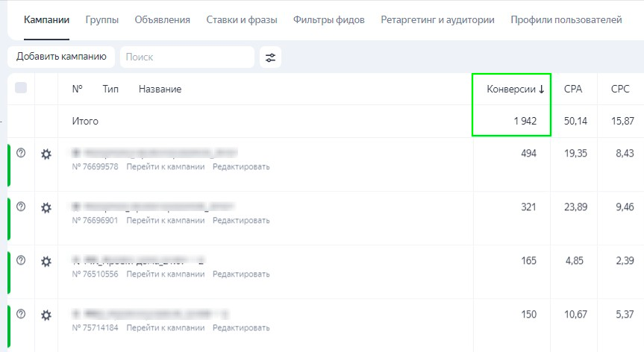This screenshot has height=352, width=644.
Task: Switch to the Группы tab
Action: (x=101, y=19)
